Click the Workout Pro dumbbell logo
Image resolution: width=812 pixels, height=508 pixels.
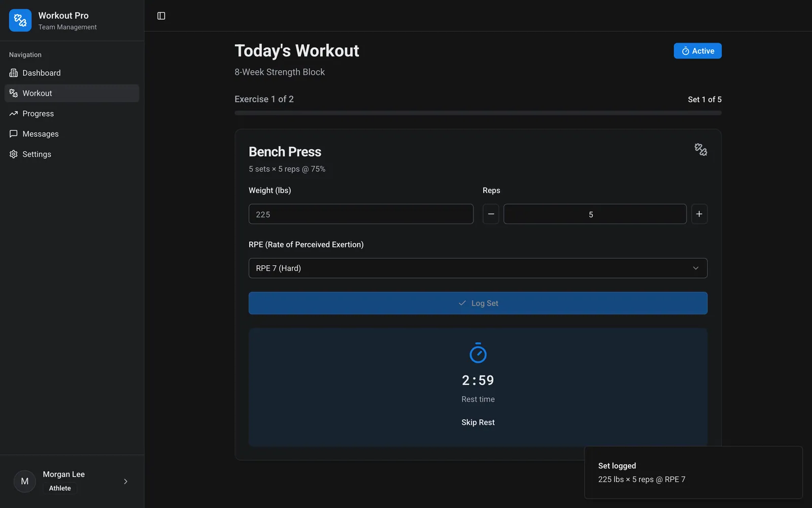(x=20, y=20)
